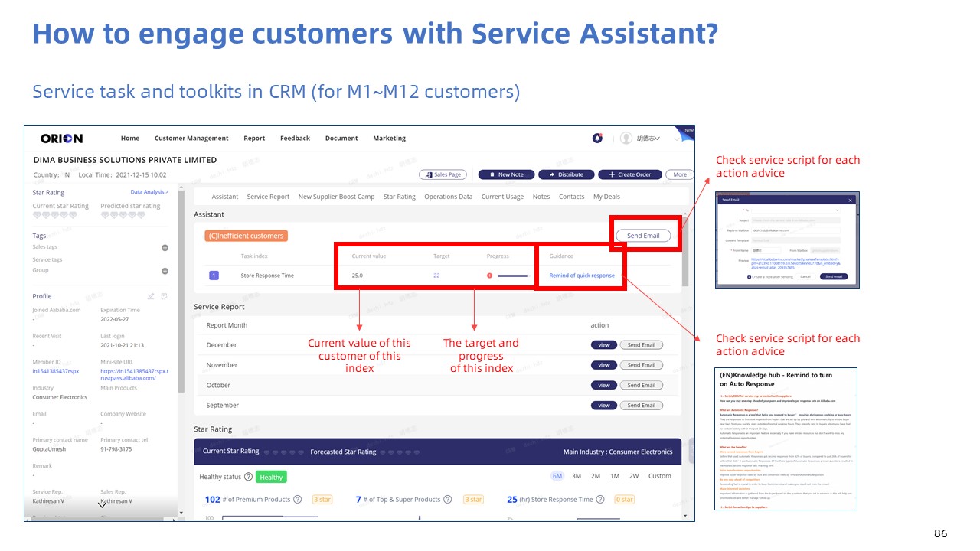Viewport: 980px width, 551px height.
Task: Open the Mini-site URL link
Action: point(135,374)
